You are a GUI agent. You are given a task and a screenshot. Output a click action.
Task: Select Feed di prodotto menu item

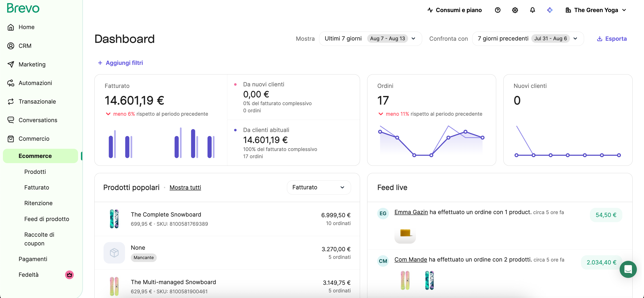click(47, 219)
